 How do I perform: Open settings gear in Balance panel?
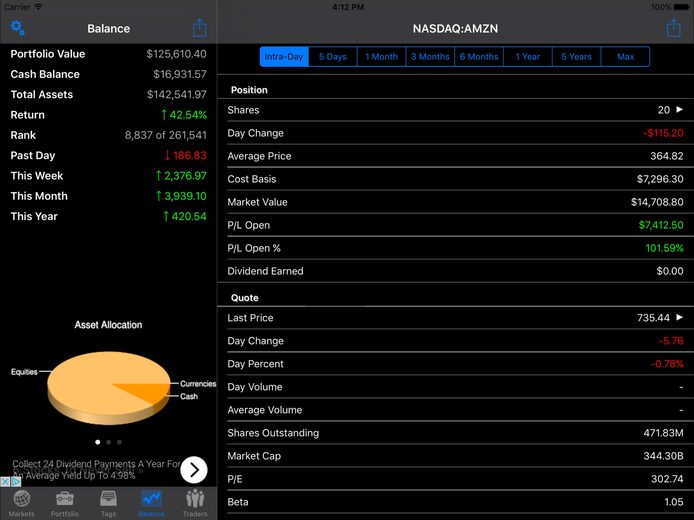point(18,28)
